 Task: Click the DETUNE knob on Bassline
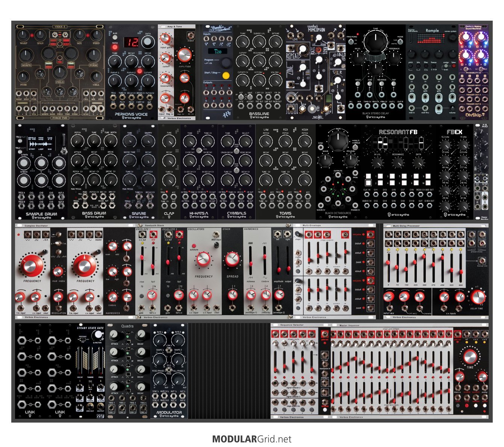coord(275,42)
